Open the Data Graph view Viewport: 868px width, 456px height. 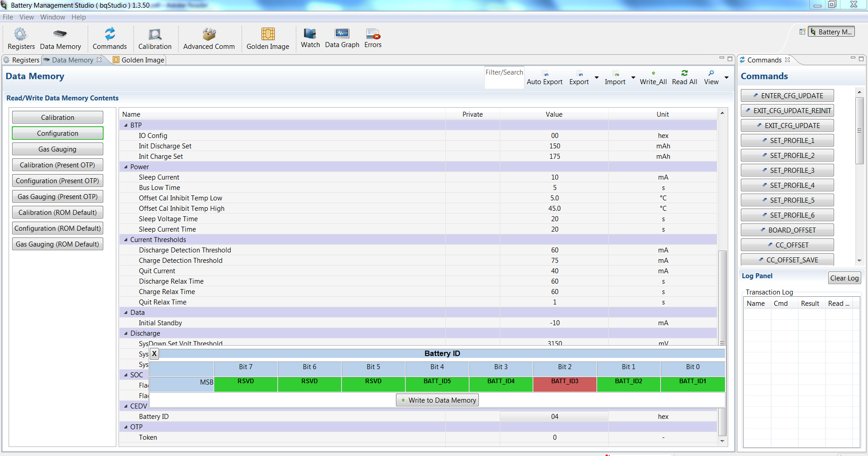[342, 38]
